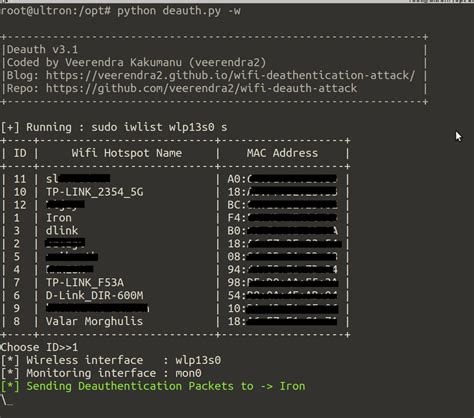Click the Valar Morghulis hotspot name
This screenshot has width=474, height=418.
click(x=94, y=322)
